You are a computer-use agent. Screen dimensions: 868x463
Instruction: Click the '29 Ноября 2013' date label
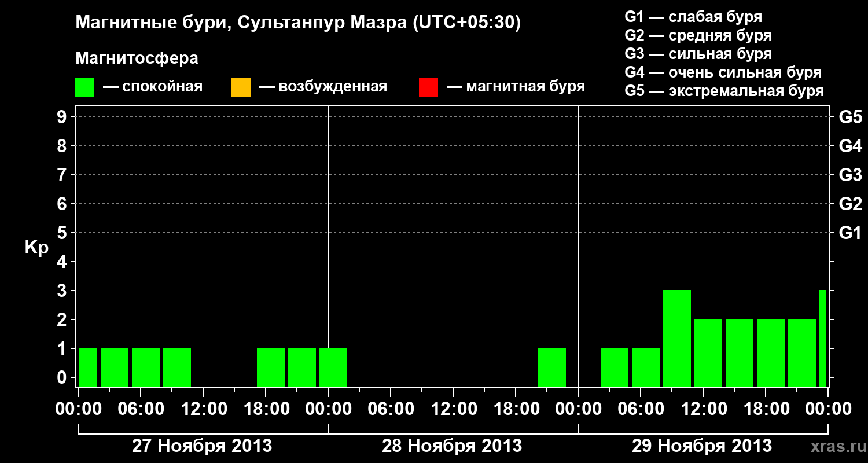[x=702, y=446]
